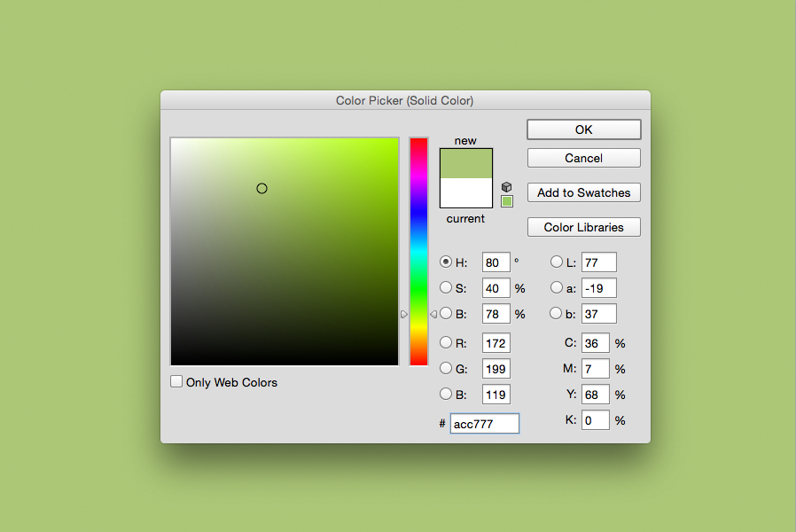Click the hex field showing acc777

click(x=484, y=423)
